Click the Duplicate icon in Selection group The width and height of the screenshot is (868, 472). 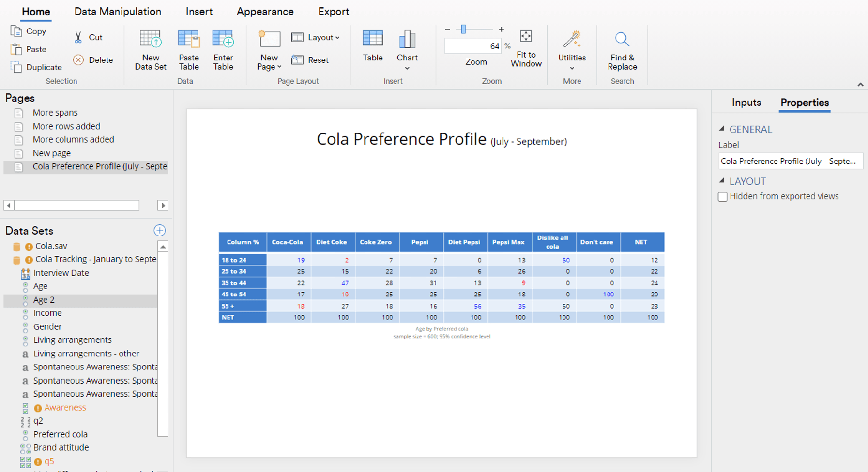click(16, 67)
